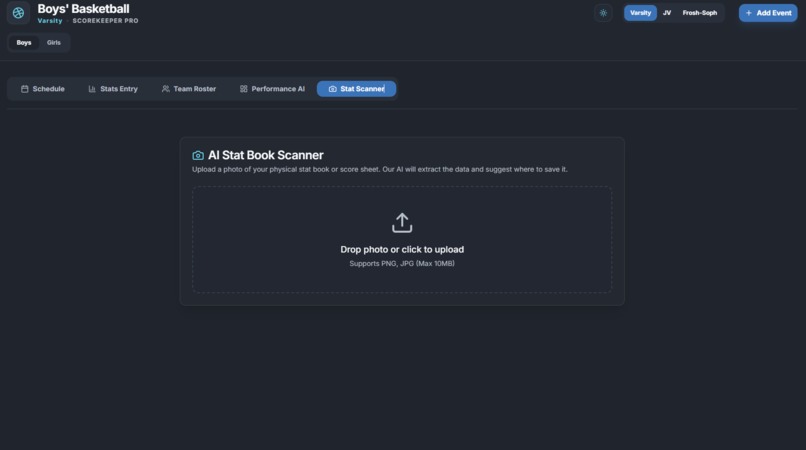Open the Stats Entry tab
The width and height of the screenshot is (806, 450).
(113, 89)
